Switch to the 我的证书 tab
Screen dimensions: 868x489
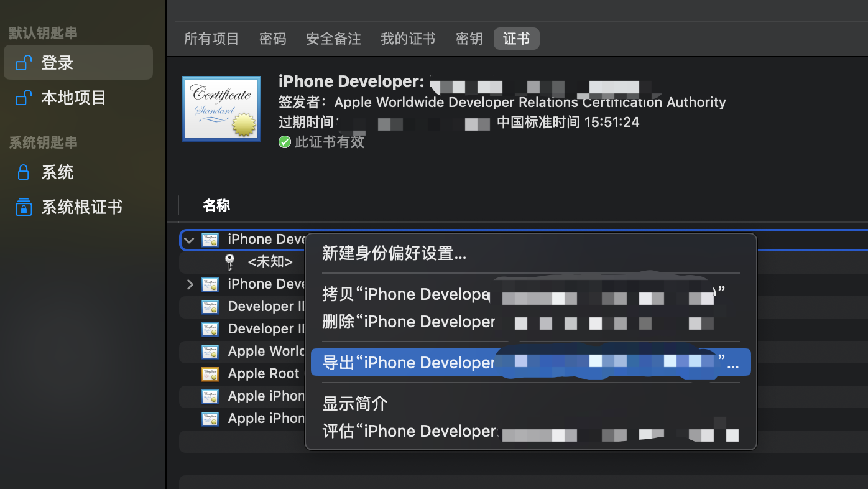tap(408, 39)
